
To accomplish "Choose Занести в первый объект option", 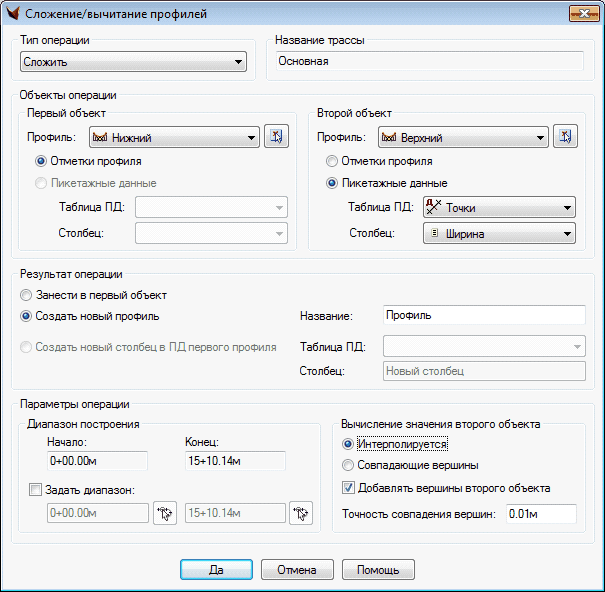I will pos(26,295).
